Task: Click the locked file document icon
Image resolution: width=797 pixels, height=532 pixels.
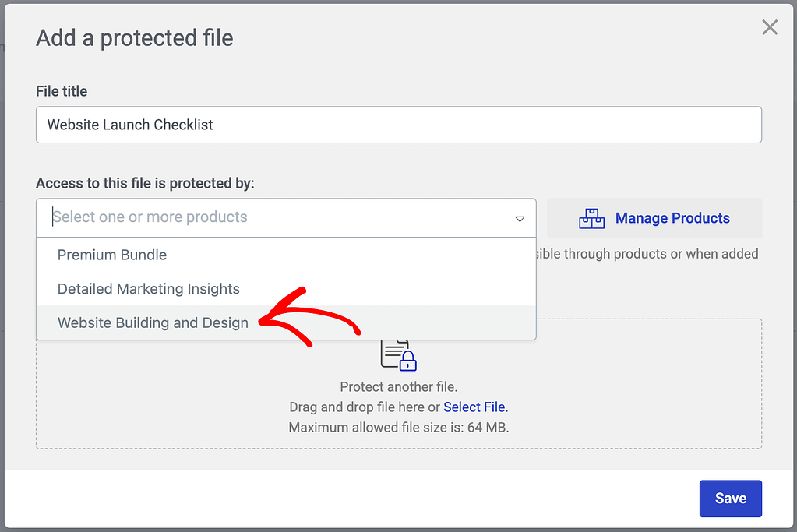Action: click(399, 355)
